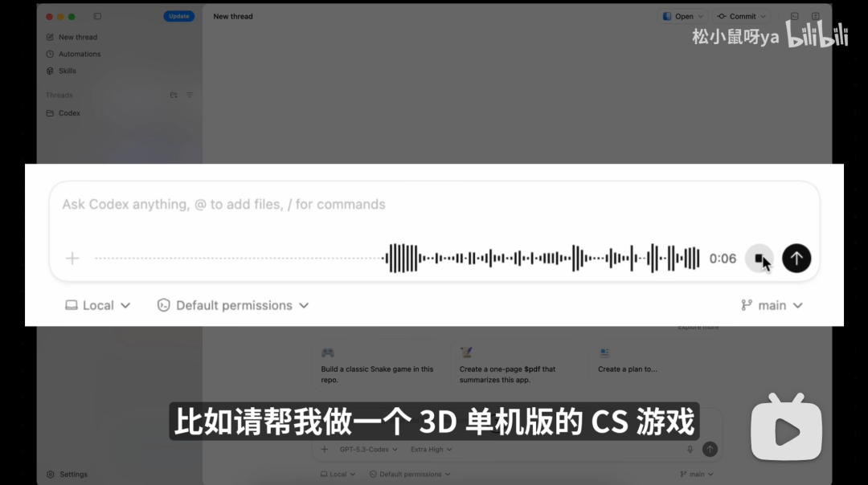The width and height of the screenshot is (868, 485).
Task: Click the Threads section heading
Action: coord(59,95)
